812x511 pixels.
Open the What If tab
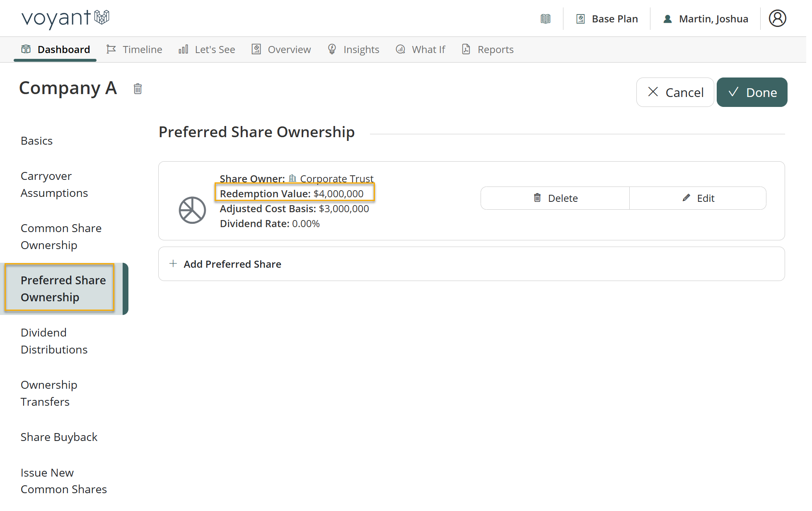[x=420, y=49]
